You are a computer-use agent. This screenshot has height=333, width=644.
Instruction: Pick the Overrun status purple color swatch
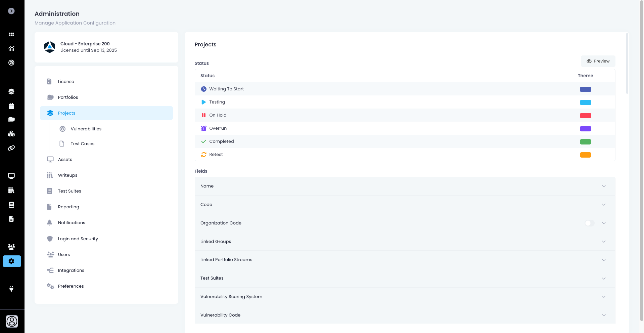585,129
